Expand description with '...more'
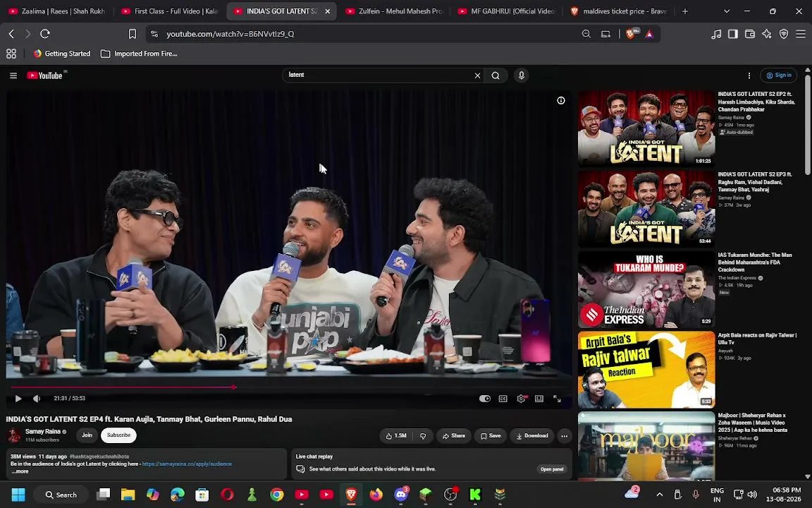Image resolution: width=812 pixels, height=508 pixels. click(x=20, y=472)
